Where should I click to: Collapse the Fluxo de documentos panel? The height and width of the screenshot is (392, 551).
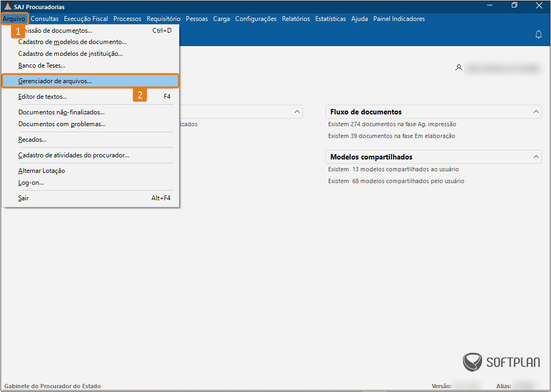(536, 112)
